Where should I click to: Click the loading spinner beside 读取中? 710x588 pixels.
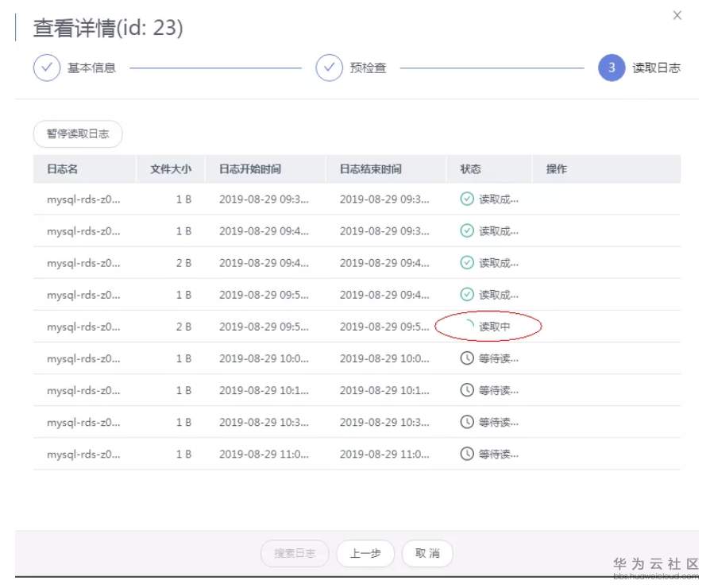pyautogui.click(x=469, y=325)
